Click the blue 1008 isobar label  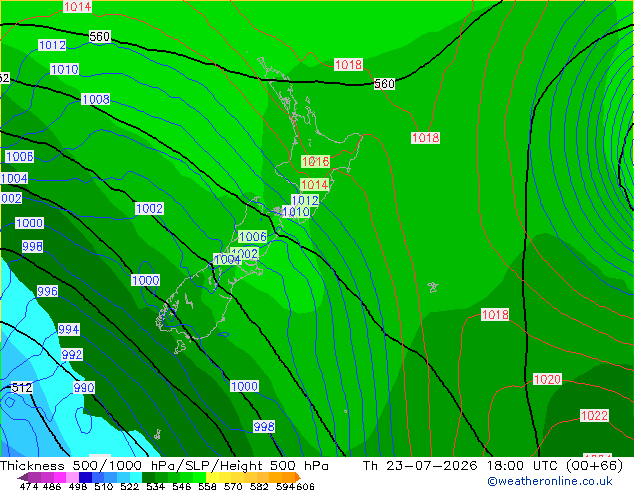coord(95,99)
